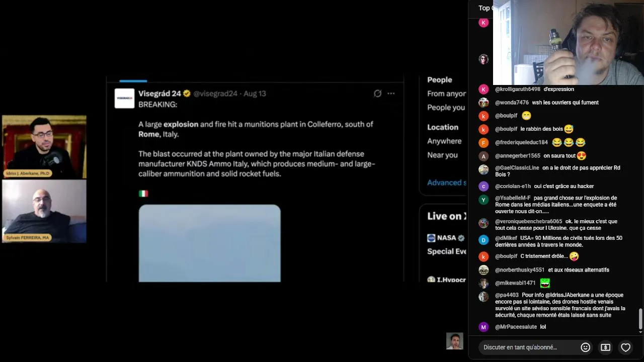Click the avatar of @YsabelleM-F

click(484, 200)
